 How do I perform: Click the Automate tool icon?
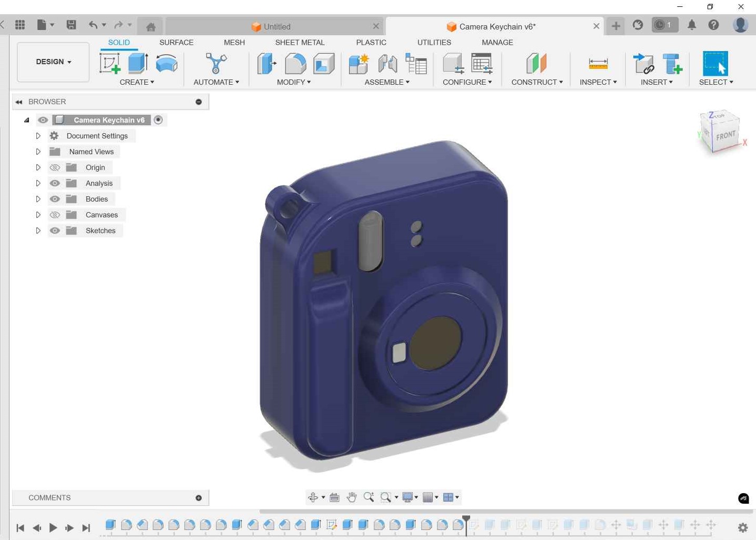point(216,64)
